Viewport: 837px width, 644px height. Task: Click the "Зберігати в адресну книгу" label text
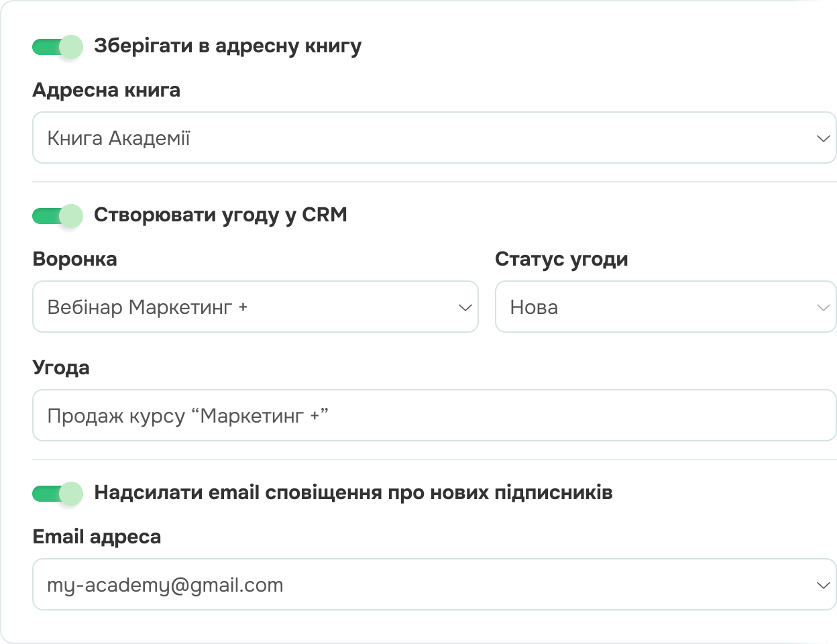[227, 46]
